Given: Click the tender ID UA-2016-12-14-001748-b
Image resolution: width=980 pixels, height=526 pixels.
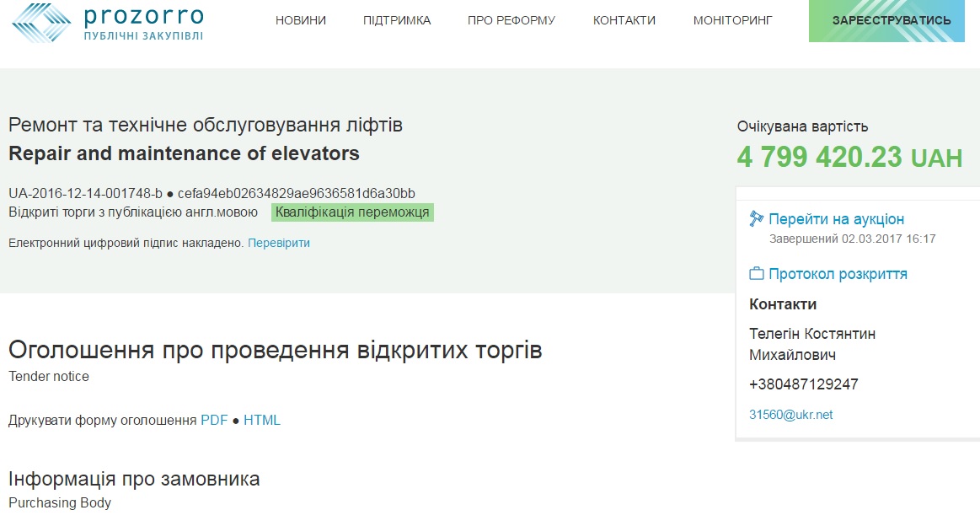Looking at the screenshot, I should coord(85,193).
